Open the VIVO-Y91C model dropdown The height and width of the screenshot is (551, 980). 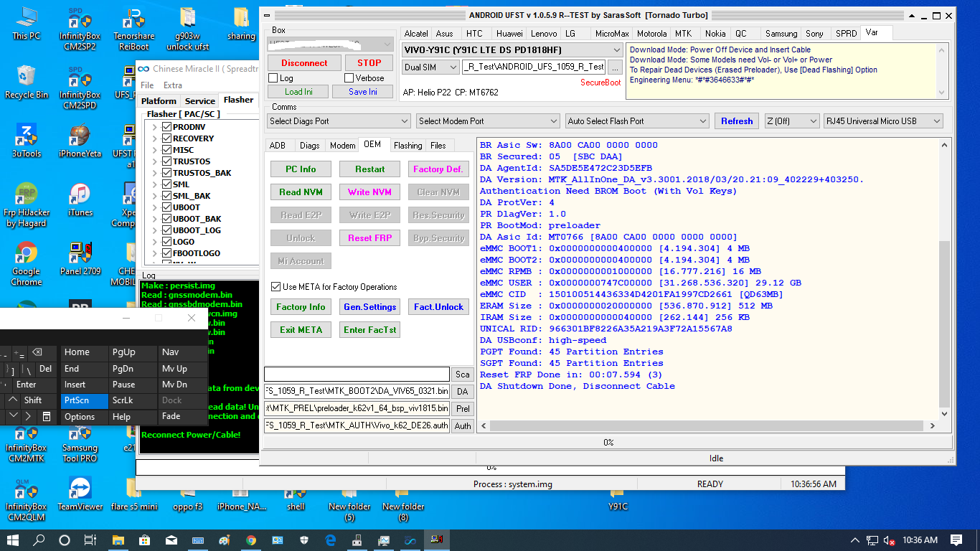[x=512, y=50]
